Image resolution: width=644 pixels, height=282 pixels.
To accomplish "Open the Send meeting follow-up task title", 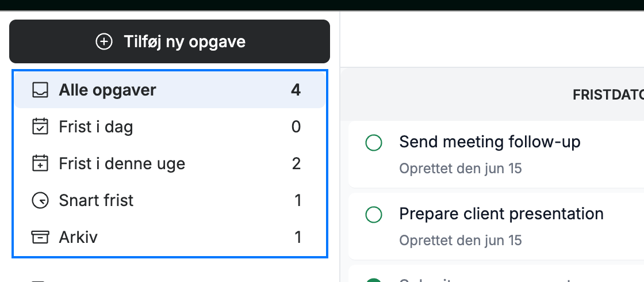I will click(490, 142).
